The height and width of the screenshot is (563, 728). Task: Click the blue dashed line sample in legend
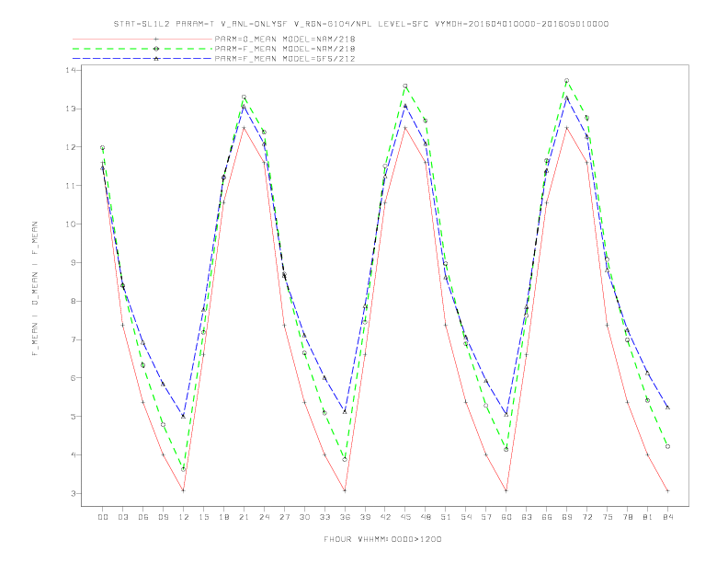pyautogui.click(x=142, y=59)
